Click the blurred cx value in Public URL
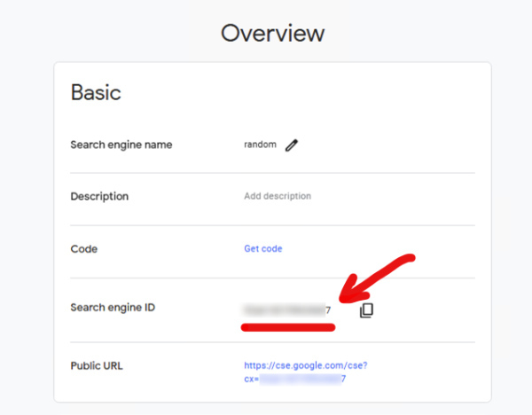The width and height of the screenshot is (532, 415). (300, 379)
